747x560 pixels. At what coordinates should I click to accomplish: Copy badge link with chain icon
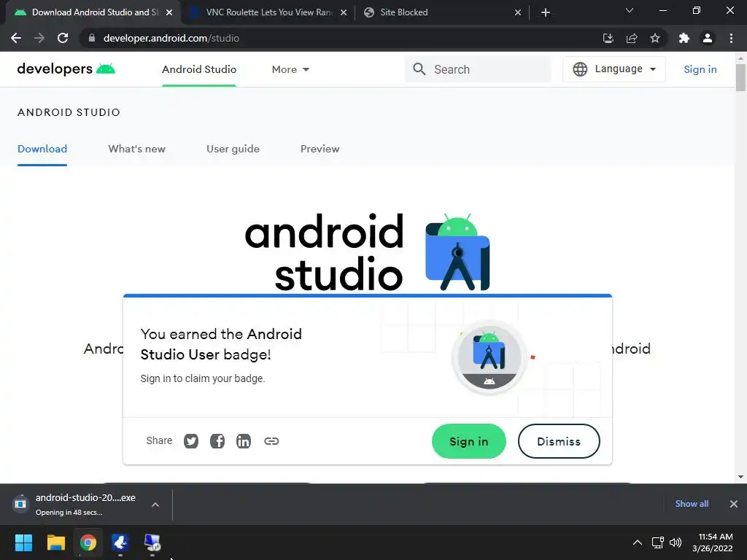pos(271,441)
